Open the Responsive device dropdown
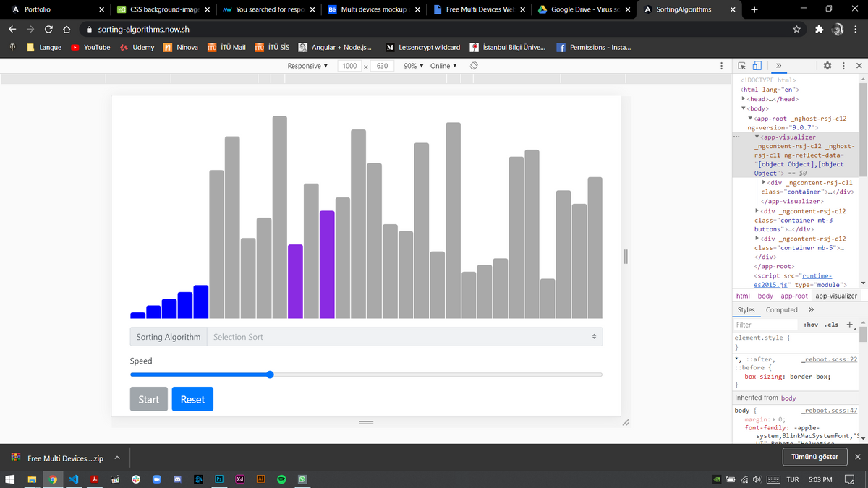The width and height of the screenshot is (868, 488). [307, 66]
